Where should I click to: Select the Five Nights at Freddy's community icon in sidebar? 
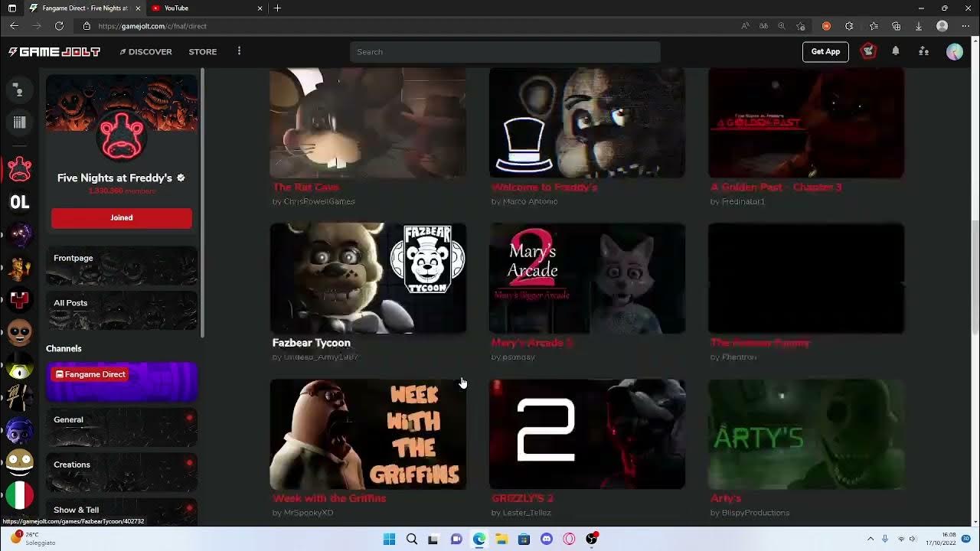(19, 169)
